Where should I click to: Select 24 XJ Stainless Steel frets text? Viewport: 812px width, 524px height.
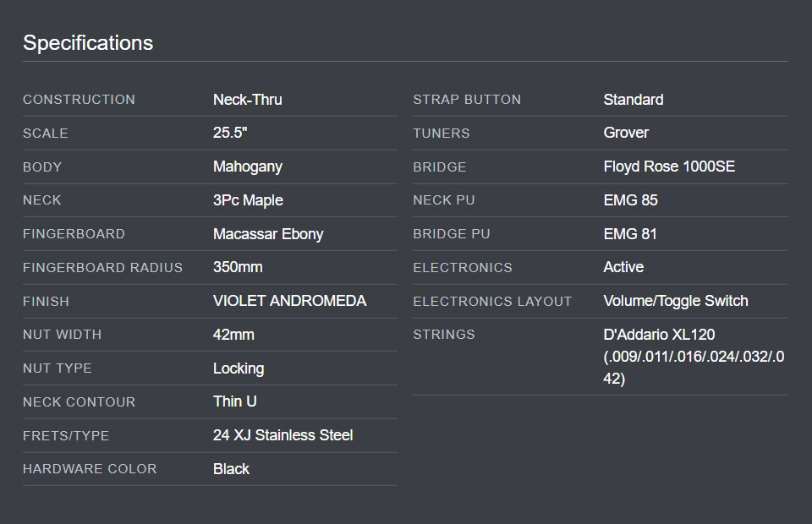point(283,435)
